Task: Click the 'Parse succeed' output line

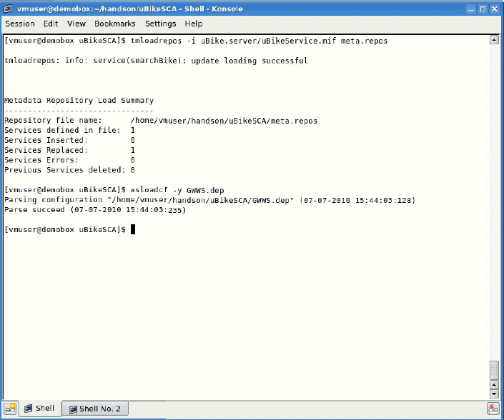Action: [95, 210]
